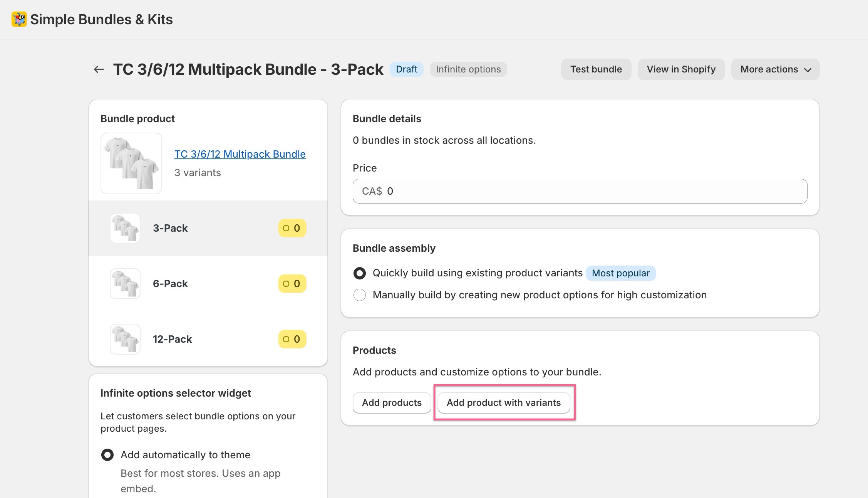
Task: Select Add automatically to theme radio
Action: 107,455
